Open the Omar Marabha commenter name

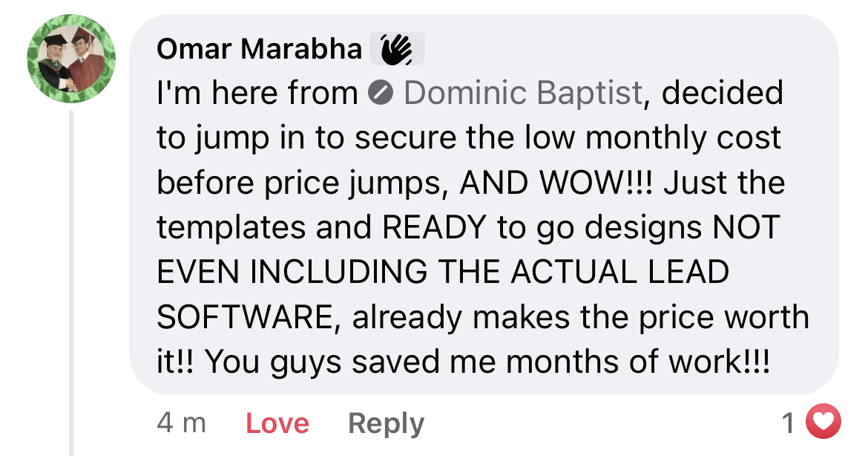coord(259,49)
